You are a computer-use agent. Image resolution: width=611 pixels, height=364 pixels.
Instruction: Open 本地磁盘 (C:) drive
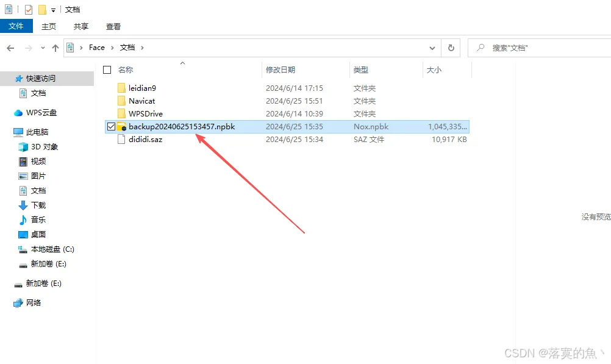coord(52,249)
